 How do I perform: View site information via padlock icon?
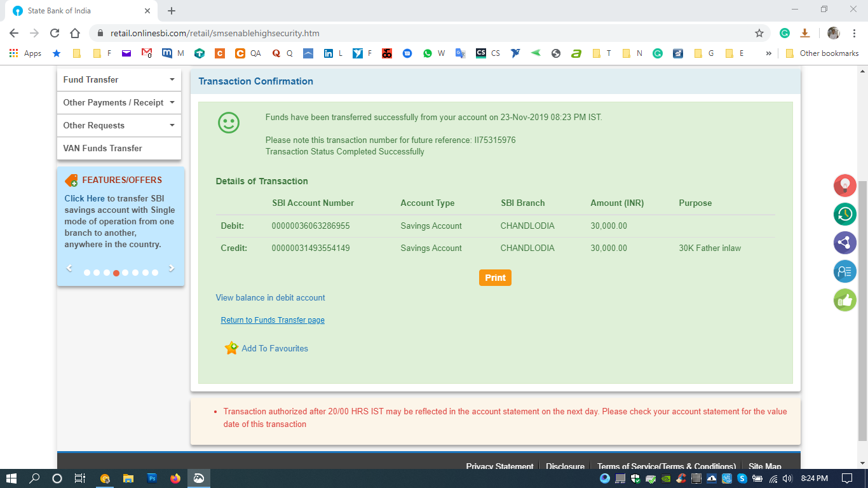99,33
